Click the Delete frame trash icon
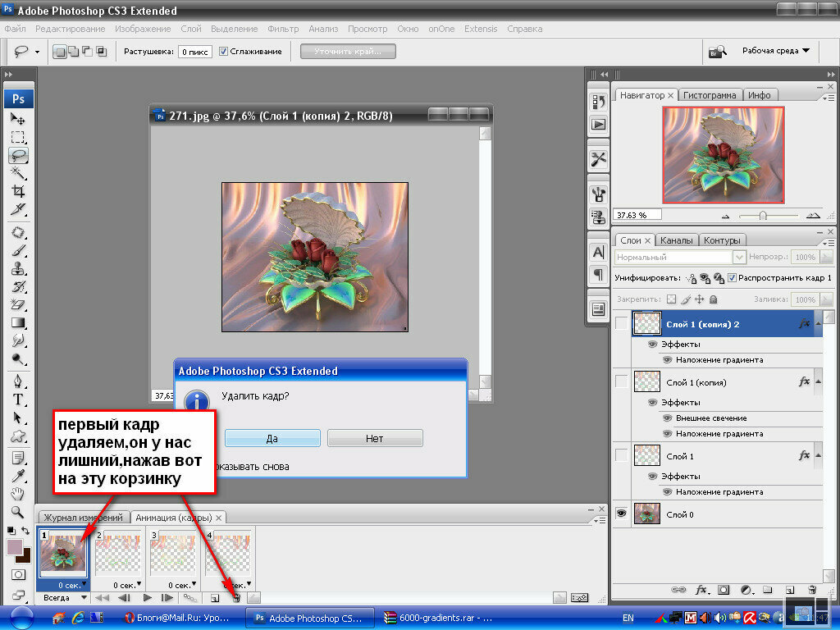840x630 pixels. (x=236, y=598)
